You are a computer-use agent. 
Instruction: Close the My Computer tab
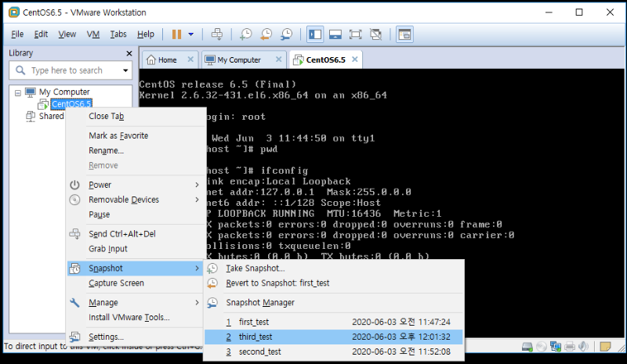(x=279, y=59)
